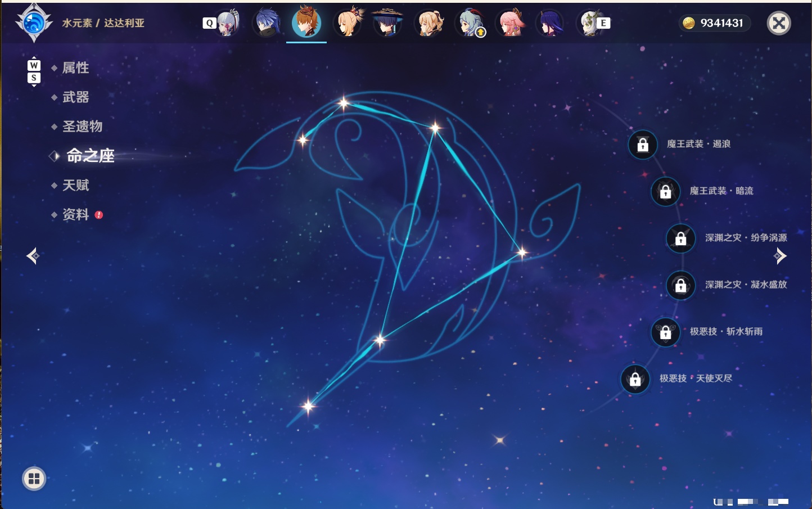Open the 武器 weapon page
812x509 pixels.
coord(76,97)
